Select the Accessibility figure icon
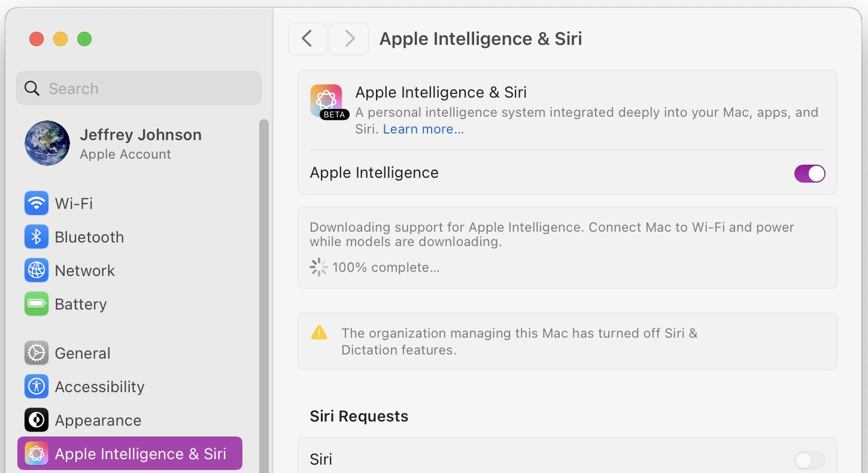 pos(37,387)
